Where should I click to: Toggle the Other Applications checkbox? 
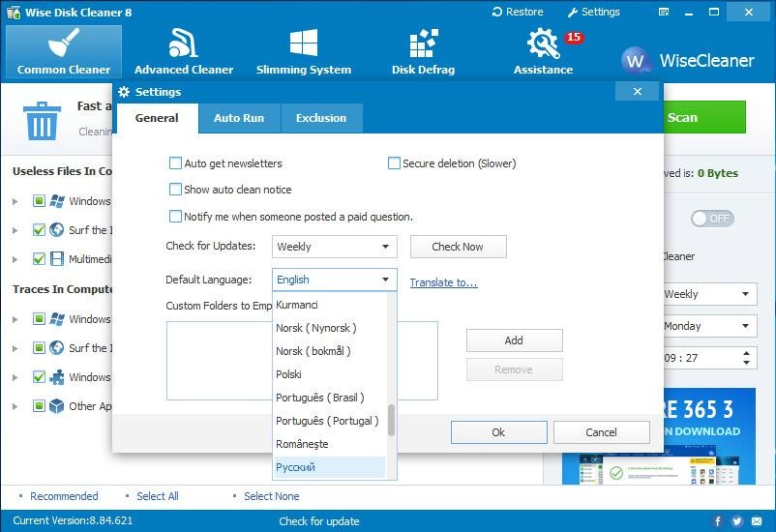[x=39, y=406]
